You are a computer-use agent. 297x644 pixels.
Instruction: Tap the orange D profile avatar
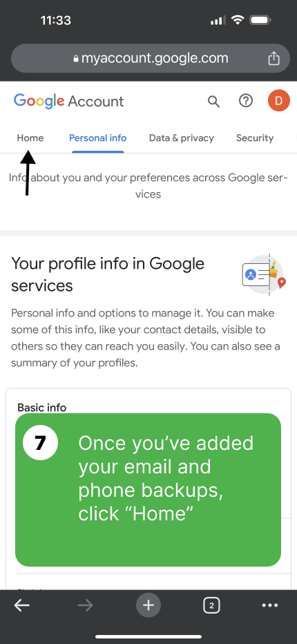tap(279, 101)
